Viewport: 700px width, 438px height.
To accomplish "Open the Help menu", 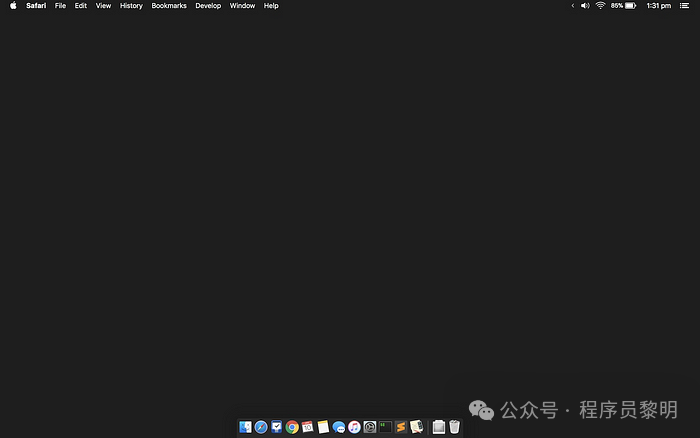I will pos(271,6).
